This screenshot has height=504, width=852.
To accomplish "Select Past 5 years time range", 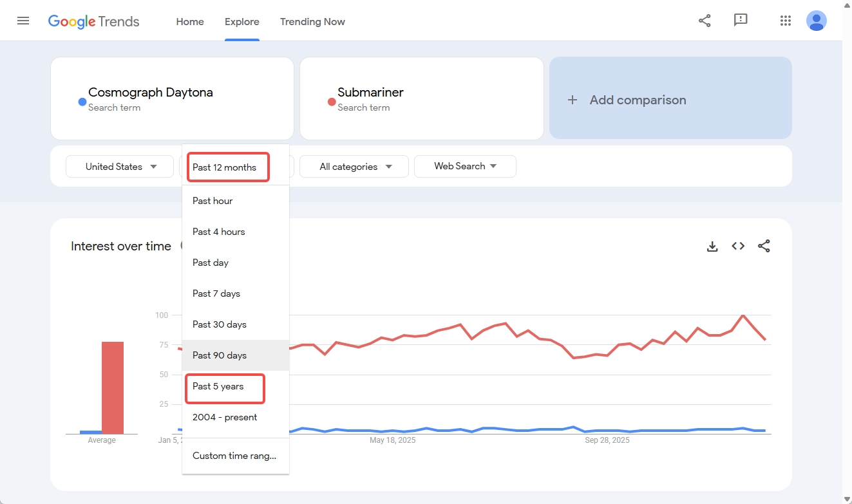I will tap(218, 386).
